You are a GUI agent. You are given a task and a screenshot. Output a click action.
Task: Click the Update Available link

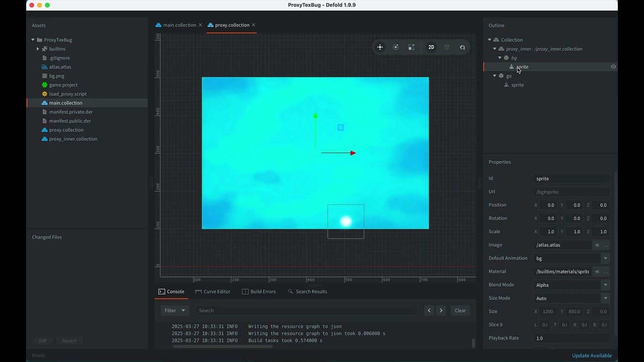[592, 355]
